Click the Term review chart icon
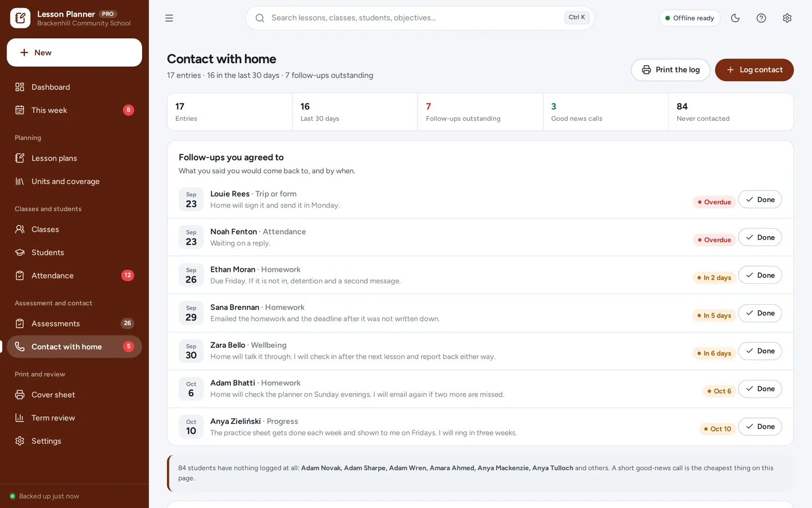This screenshot has width=812, height=508. [20, 418]
